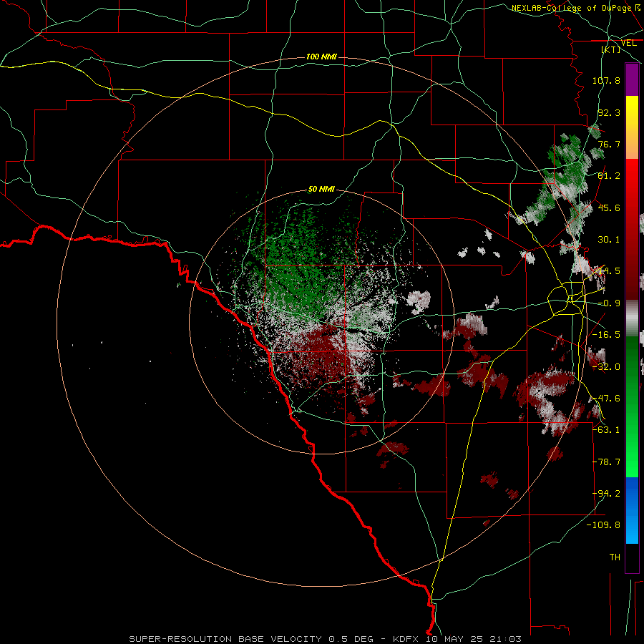Click the VEL legend title

[x=628, y=43]
